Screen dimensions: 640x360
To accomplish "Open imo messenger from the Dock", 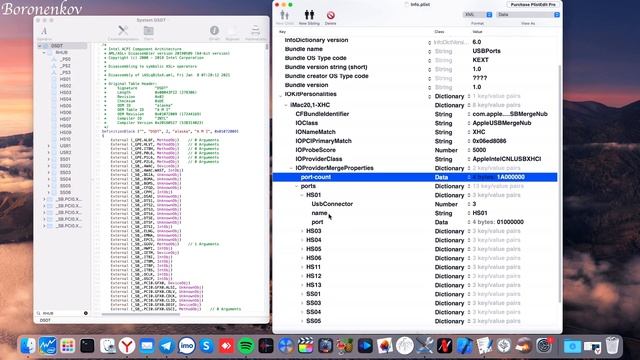I will [187, 346].
